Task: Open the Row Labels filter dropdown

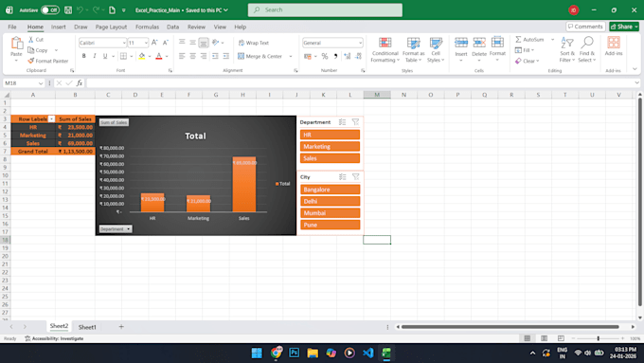Action: point(51,119)
